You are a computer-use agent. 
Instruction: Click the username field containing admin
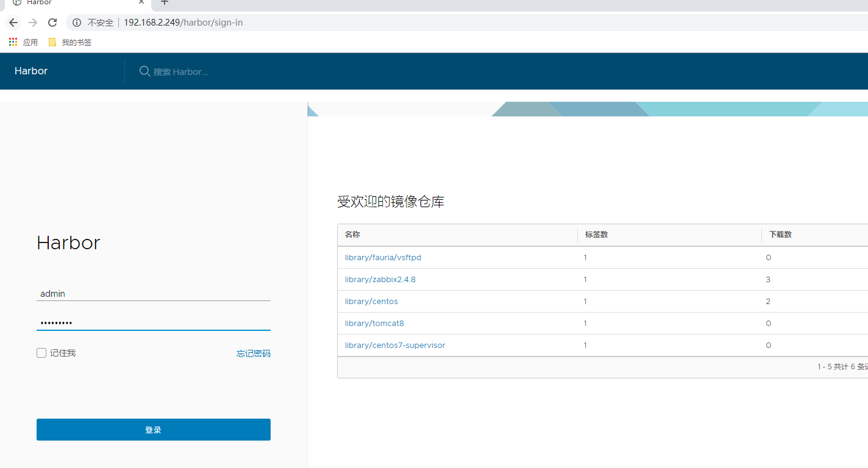154,294
